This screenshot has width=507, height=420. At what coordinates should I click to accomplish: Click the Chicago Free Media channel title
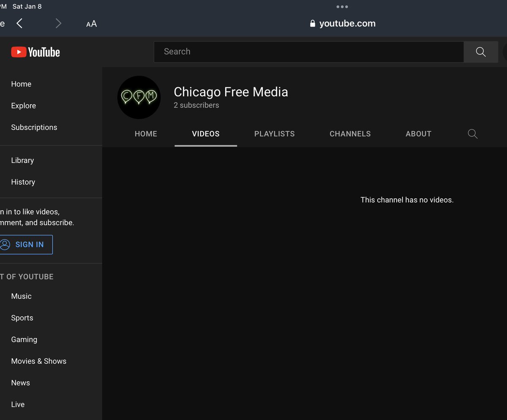pyautogui.click(x=231, y=92)
